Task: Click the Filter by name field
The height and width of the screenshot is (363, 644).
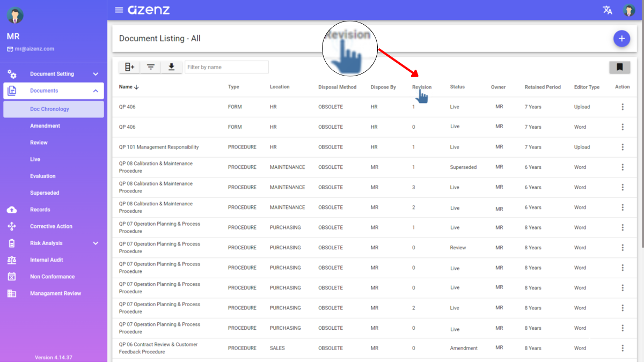Action: 226,67
